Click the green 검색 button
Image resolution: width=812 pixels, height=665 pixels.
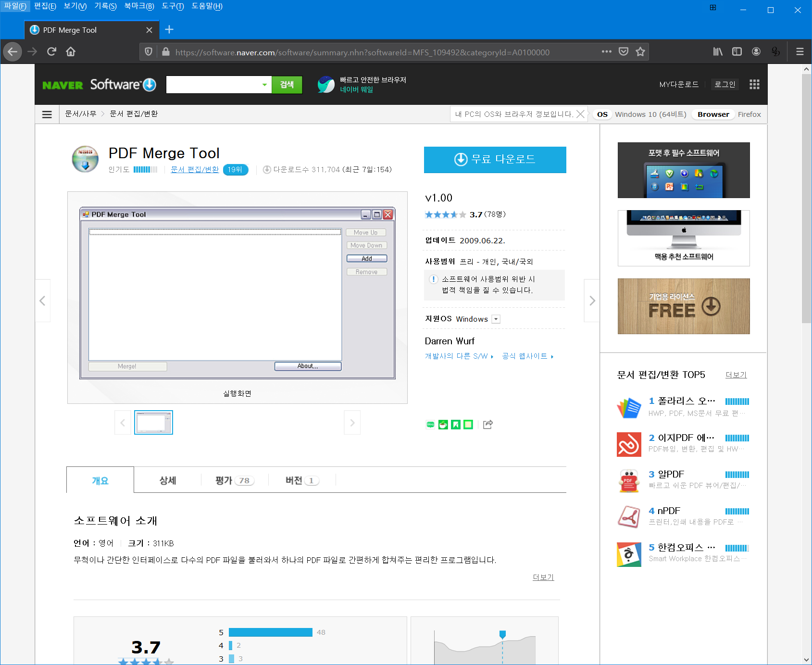pyautogui.click(x=287, y=85)
